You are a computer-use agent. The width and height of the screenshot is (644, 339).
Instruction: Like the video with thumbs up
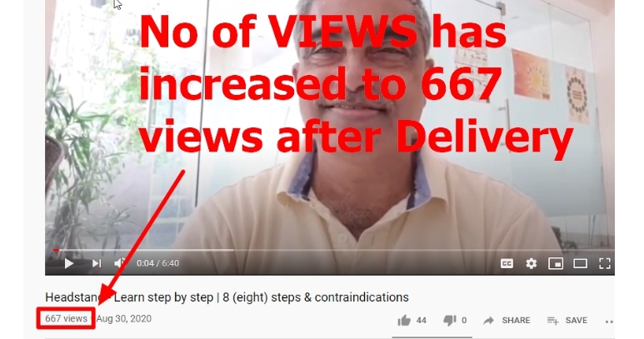point(404,321)
